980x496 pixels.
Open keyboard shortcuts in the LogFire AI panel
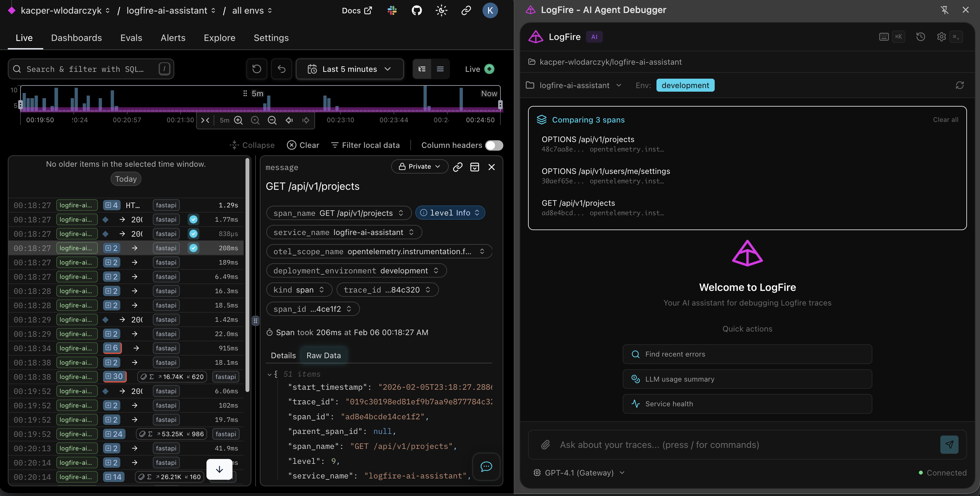[x=883, y=36]
